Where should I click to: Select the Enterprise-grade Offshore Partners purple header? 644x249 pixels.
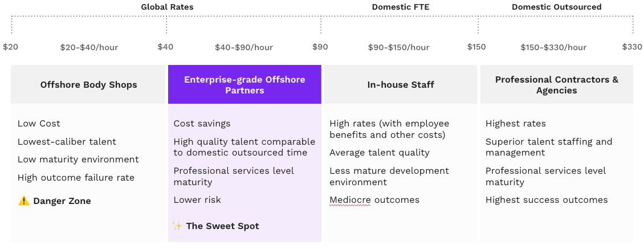pos(245,85)
